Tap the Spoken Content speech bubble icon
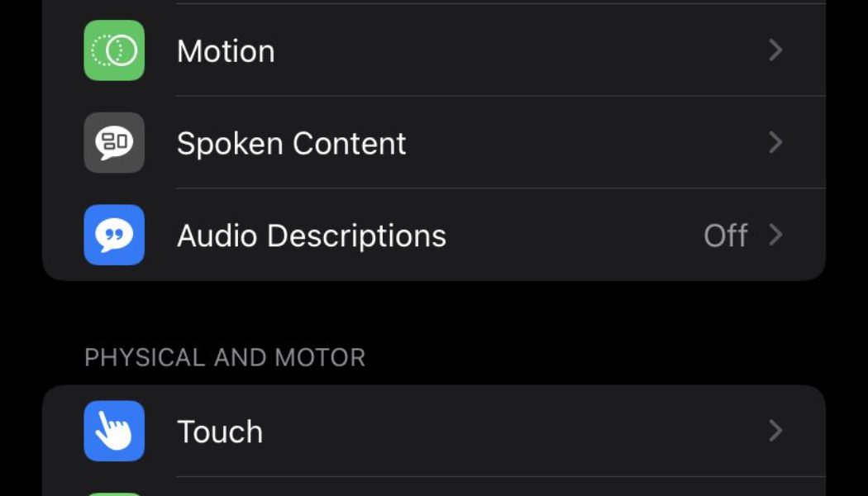The width and height of the screenshot is (868, 496). tap(114, 142)
